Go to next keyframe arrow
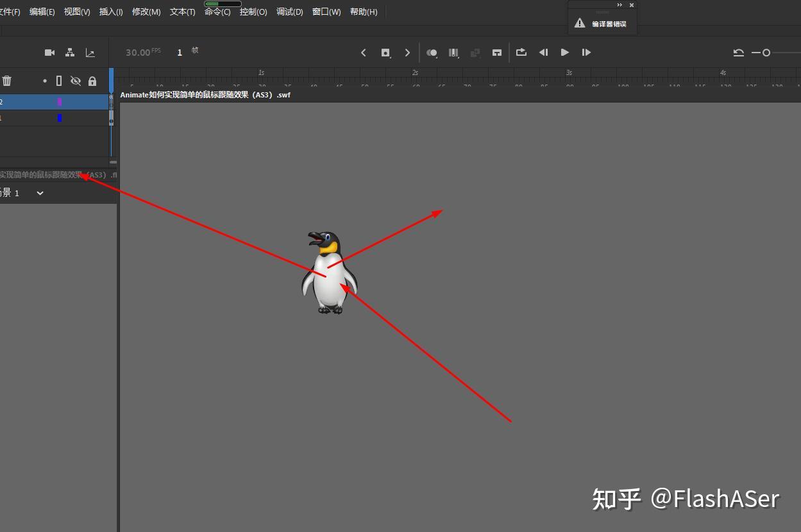Viewport: 801px width, 532px height. (407, 53)
